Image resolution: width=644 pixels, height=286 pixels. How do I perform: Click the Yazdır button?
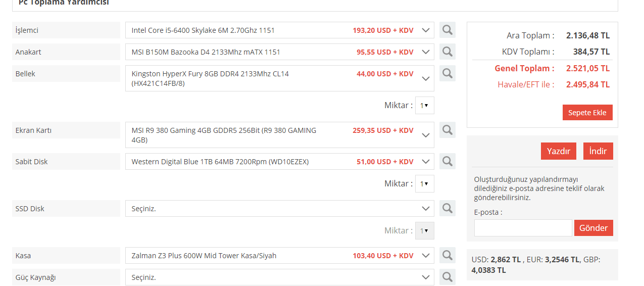click(559, 151)
